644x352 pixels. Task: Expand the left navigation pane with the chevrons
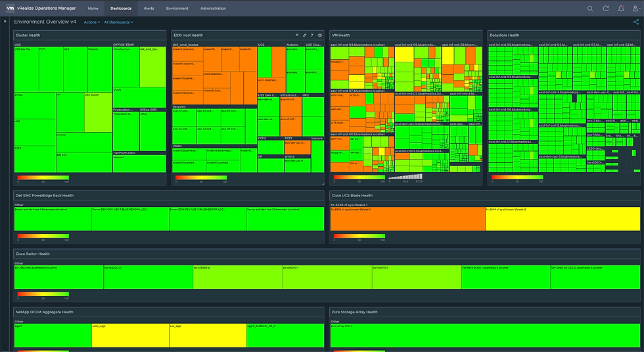[5, 21]
